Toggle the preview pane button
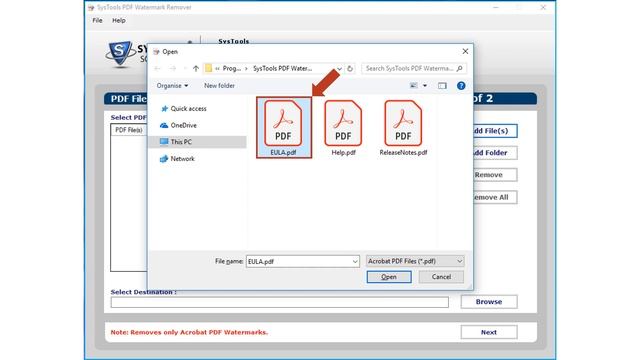This screenshot has height=360, width=640. [x=442, y=86]
